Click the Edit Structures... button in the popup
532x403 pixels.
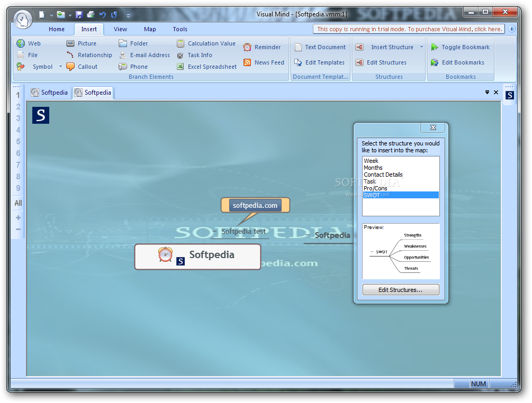(x=401, y=290)
